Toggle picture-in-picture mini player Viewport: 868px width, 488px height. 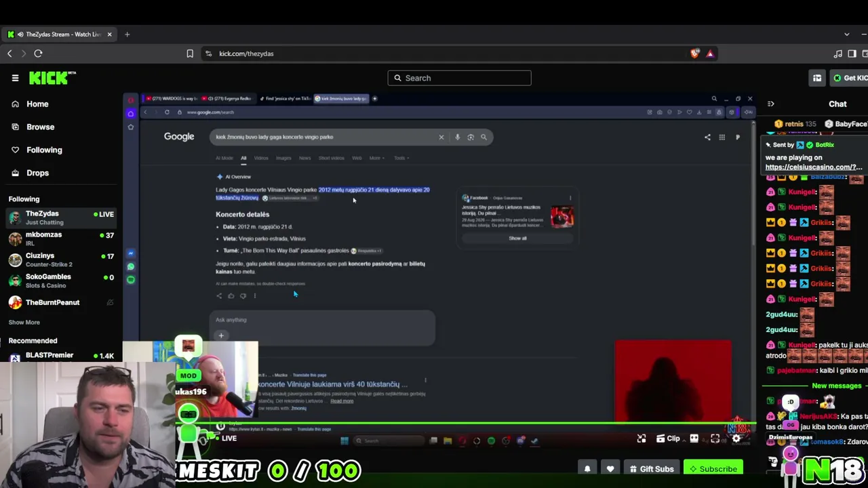click(642, 439)
